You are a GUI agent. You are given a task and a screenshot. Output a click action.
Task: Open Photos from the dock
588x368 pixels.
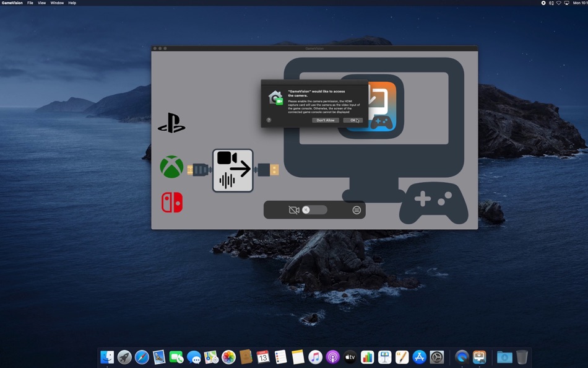228,357
